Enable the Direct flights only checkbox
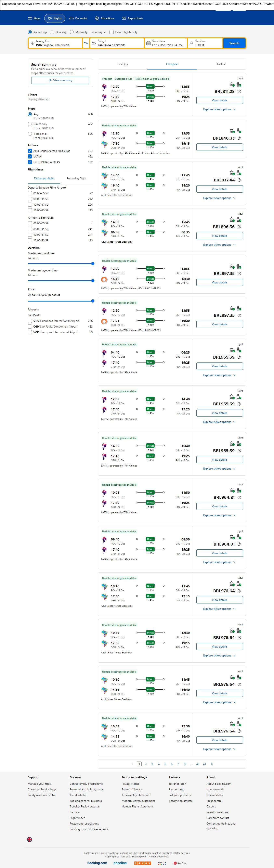The height and width of the screenshot is (868, 274). click(x=112, y=32)
